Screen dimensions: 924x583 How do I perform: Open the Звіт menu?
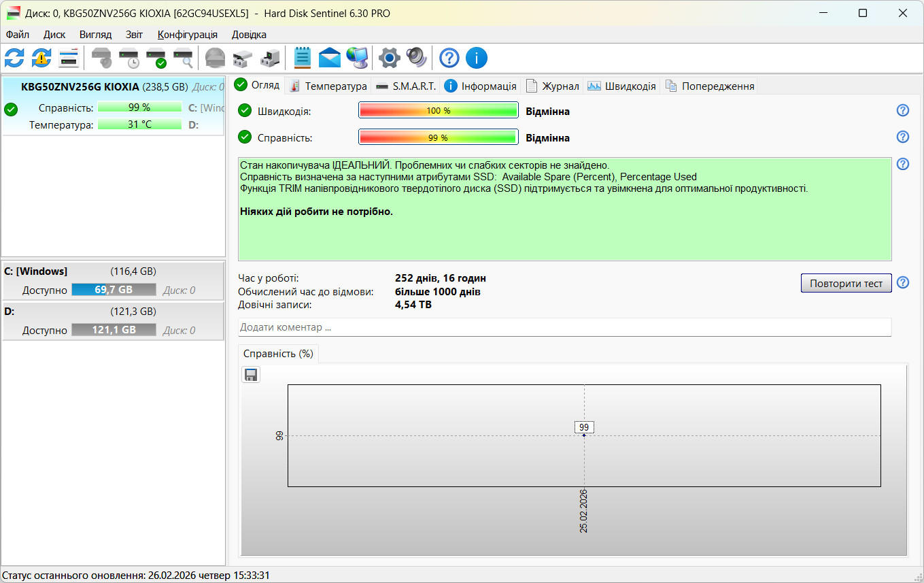coord(134,35)
